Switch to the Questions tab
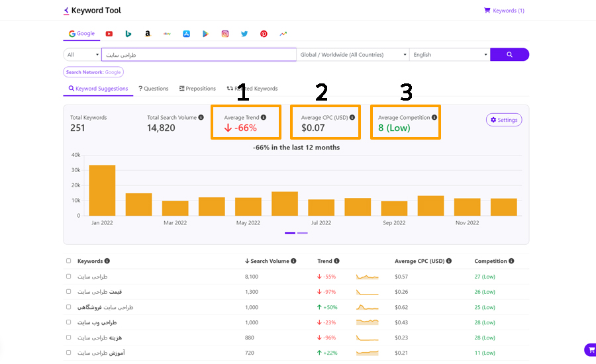 pos(153,89)
